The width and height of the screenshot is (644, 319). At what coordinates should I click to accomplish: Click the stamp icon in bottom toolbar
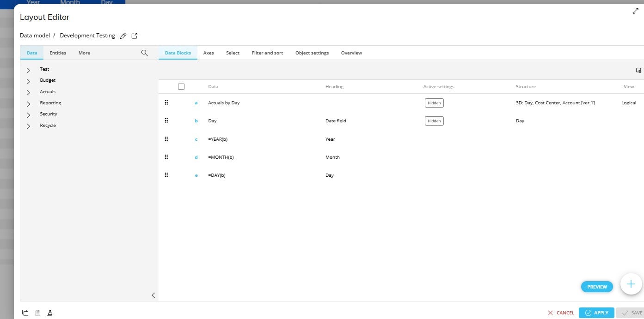coord(50,313)
